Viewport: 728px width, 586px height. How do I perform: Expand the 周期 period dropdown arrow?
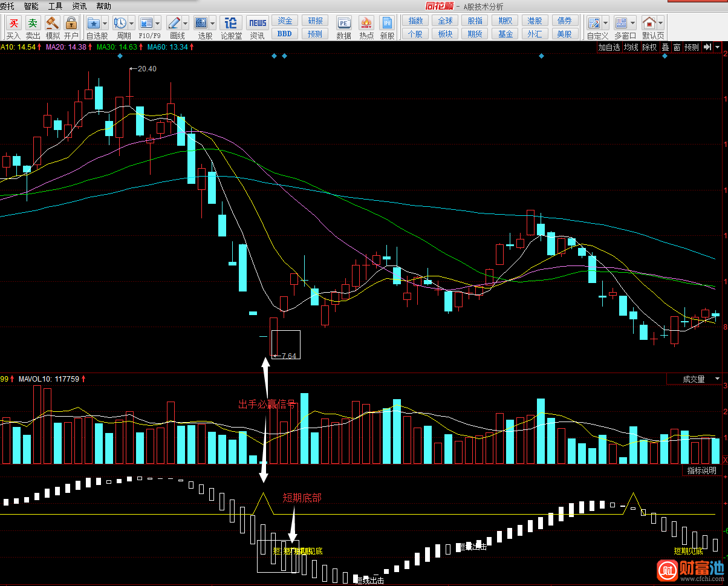[x=131, y=23]
